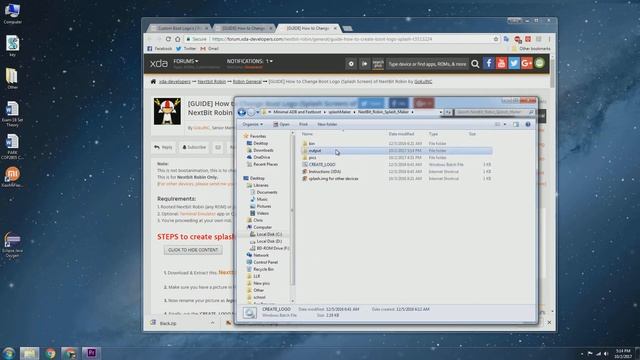Image resolution: width=640 pixels, height=360 pixels.
Task: Open the XDA FORUMS dropdown
Action: click(x=186, y=61)
